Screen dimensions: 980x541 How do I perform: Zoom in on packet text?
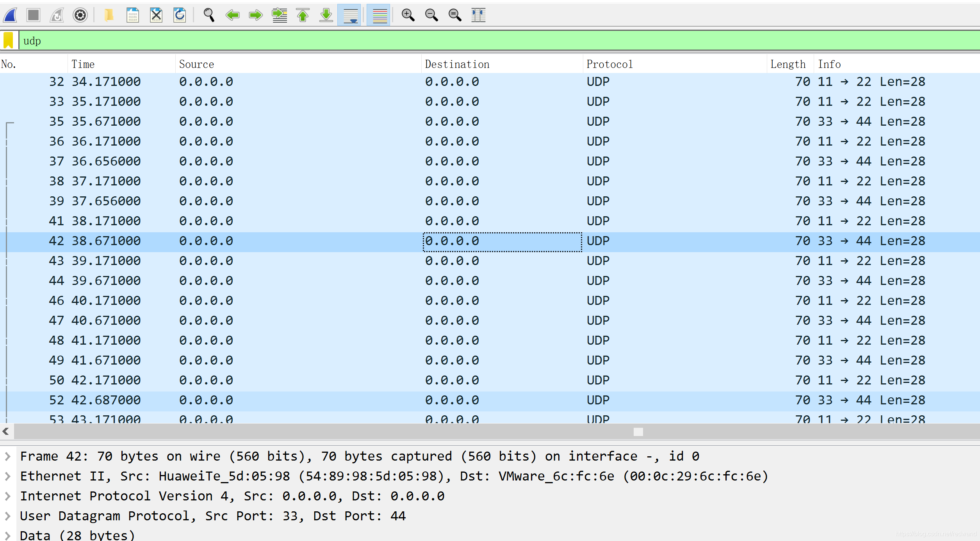point(408,15)
